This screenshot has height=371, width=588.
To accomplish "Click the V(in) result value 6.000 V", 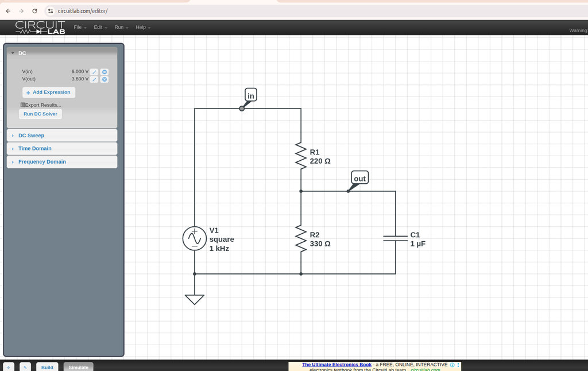I will [80, 71].
